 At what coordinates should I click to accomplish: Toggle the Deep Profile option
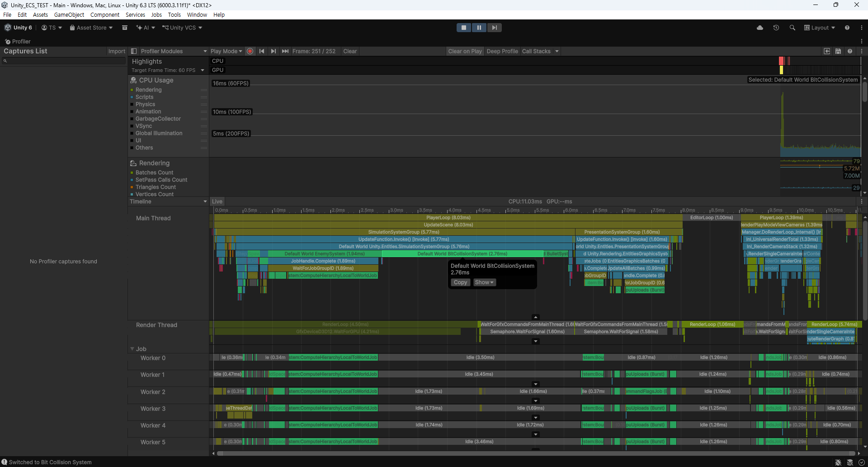pyautogui.click(x=502, y=51)
